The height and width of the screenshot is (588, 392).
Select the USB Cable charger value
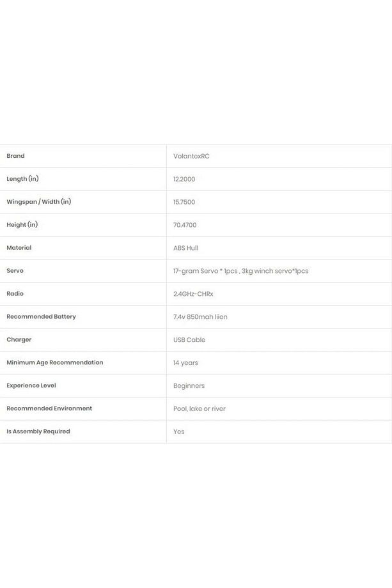pyautogui.click(x=189, y=340)
